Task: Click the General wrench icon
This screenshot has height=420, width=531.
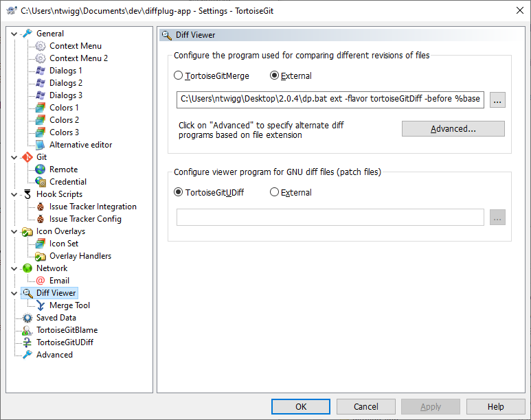Action: pyautogui.click(x=27, y=34)
